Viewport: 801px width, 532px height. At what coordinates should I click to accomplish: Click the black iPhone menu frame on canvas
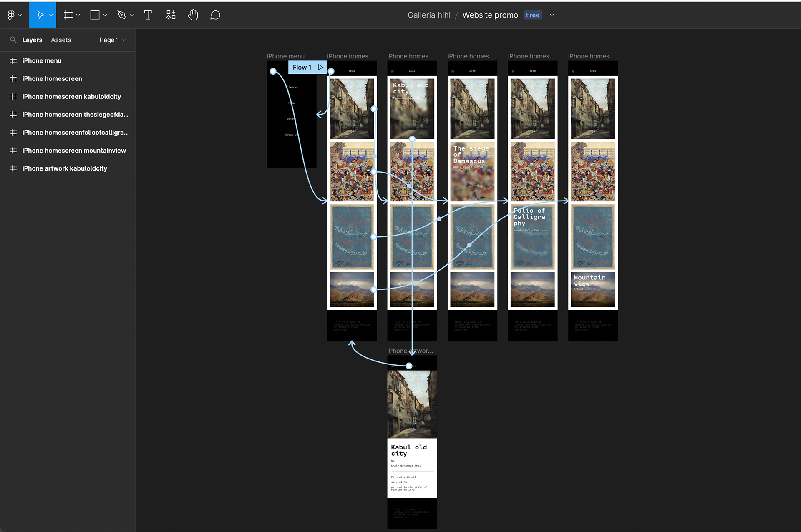tap(292, 115)
